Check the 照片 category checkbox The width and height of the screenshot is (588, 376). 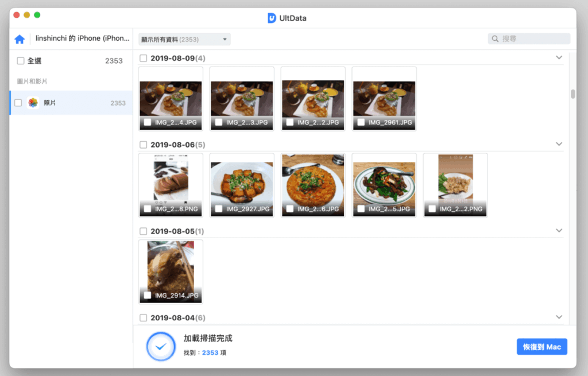click(18, 103)
